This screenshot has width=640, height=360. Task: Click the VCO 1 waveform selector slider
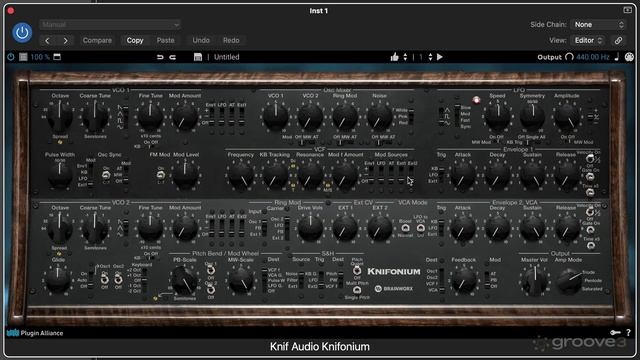click(126, 118)
